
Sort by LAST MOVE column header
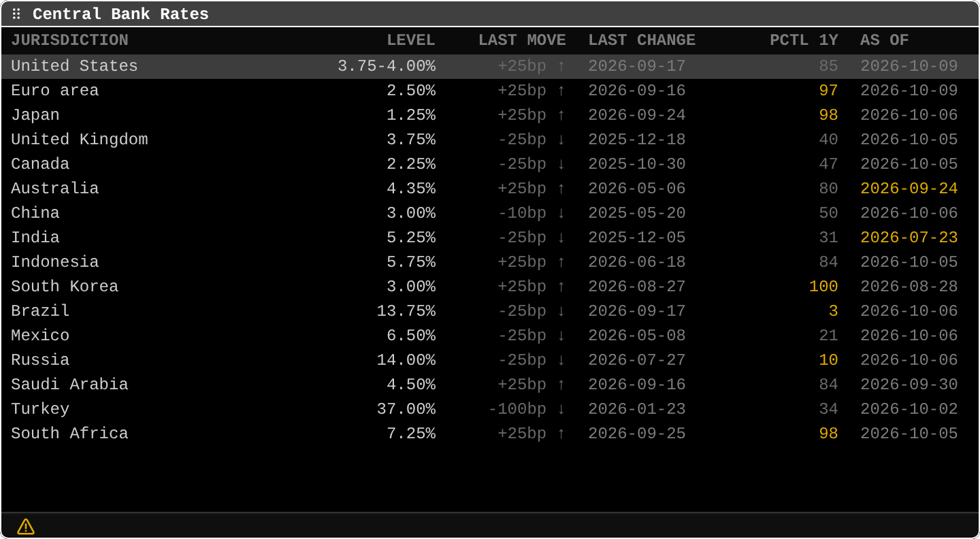point(522,40)
